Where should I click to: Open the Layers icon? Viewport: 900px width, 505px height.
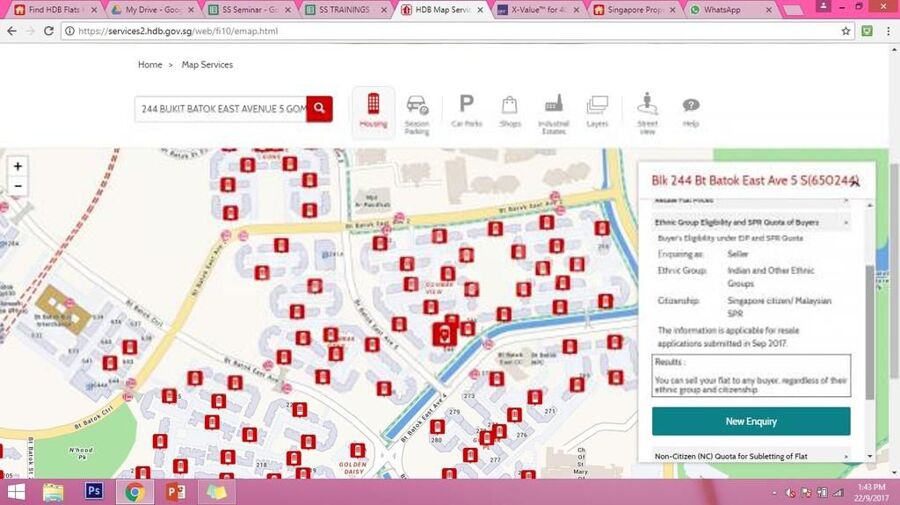point(597,109)
